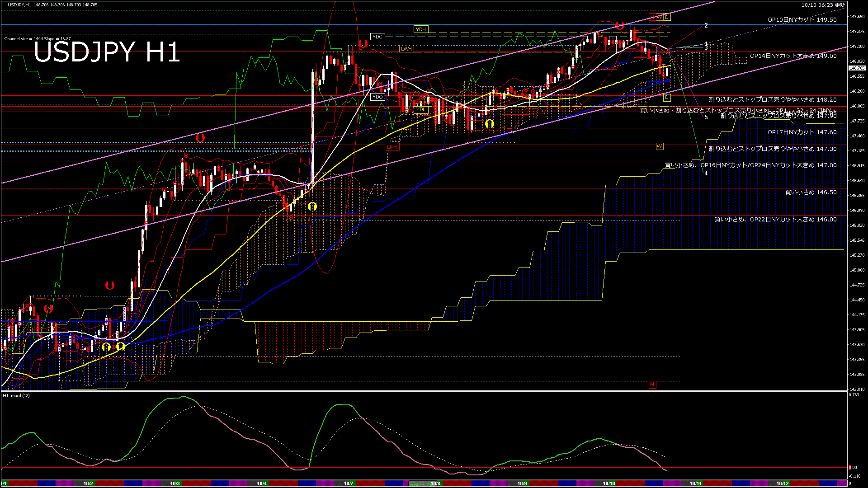The width and height of the screenshot is (868, 488).
Task: Click the 10/7 date on the time axis
Action: point(348,483)
